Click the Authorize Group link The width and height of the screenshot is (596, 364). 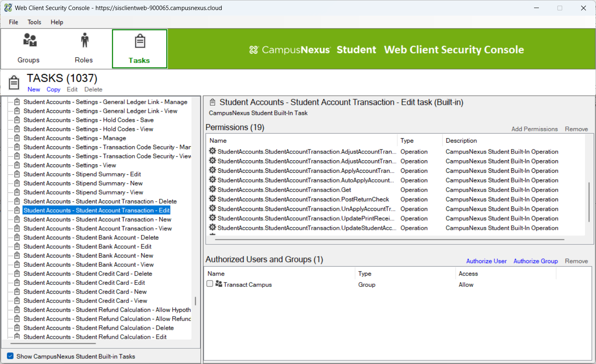coord(536,261)
